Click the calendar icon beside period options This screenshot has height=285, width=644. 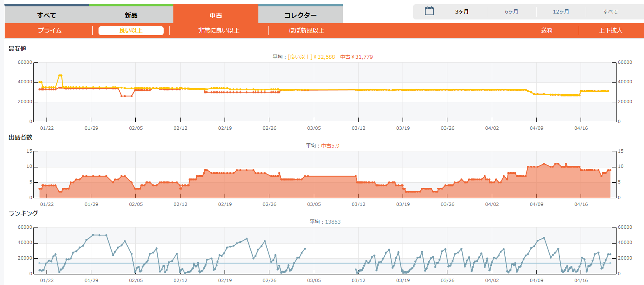click(429, 11)
